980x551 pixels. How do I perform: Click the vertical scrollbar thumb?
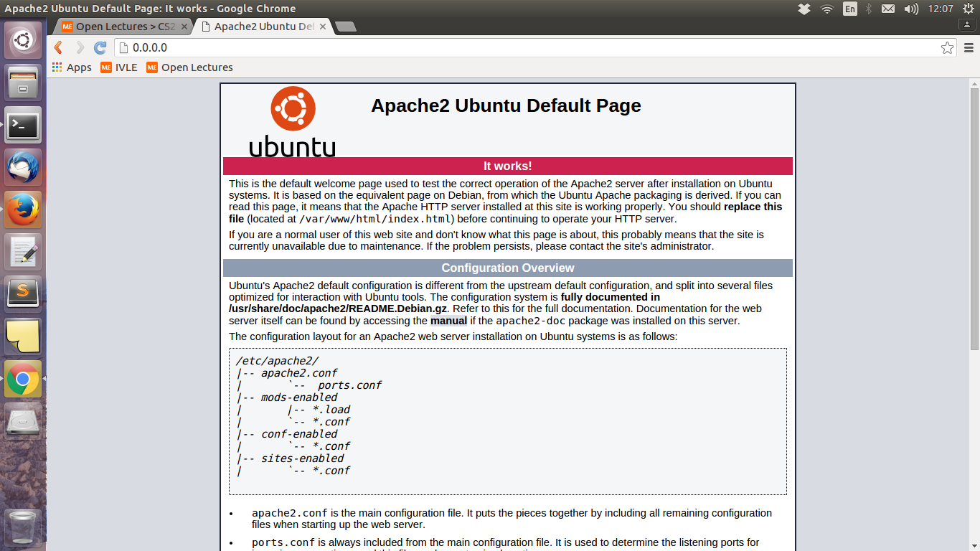click(974, 219)
